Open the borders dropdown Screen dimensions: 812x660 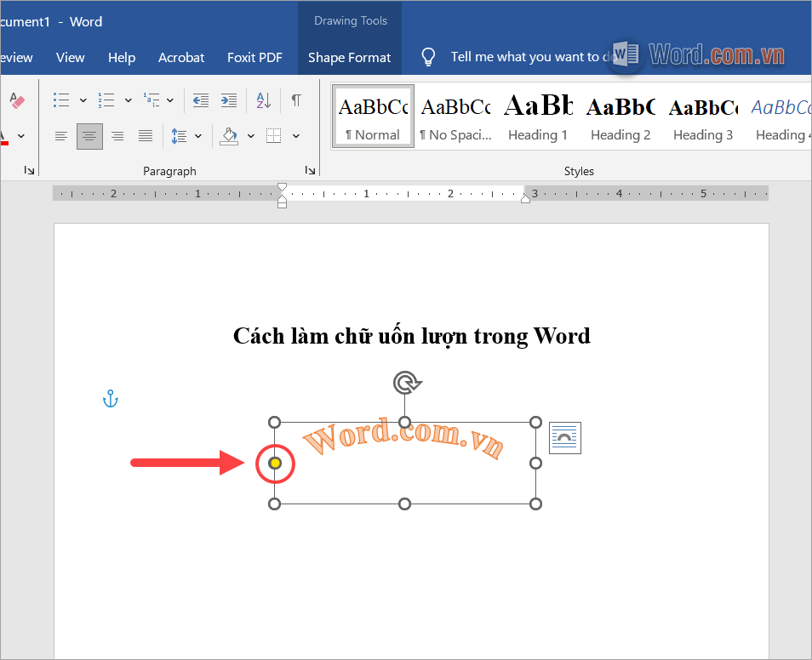tap(296, 136)
